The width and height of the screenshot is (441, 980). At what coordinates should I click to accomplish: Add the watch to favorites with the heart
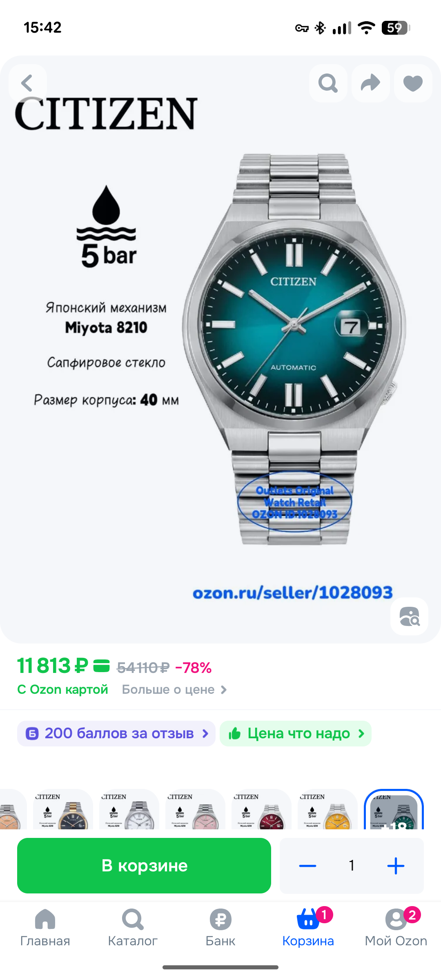click(x=413, y=83)
